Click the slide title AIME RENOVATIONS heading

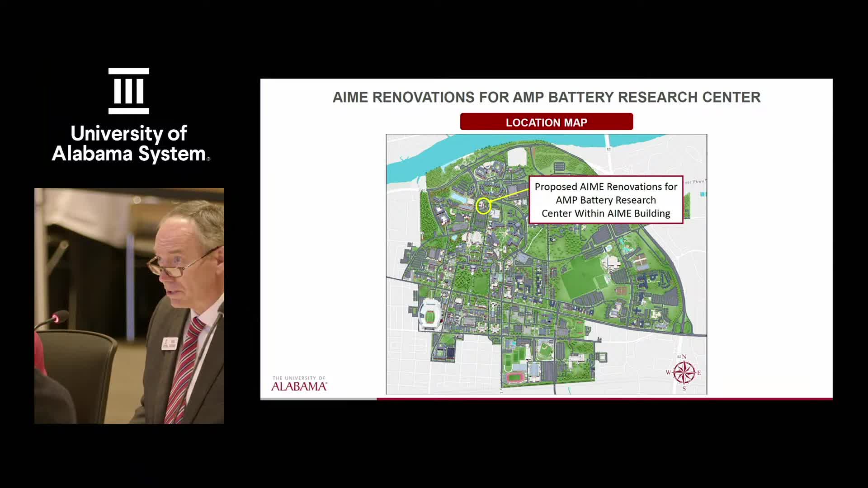click(x=546, y=97)
